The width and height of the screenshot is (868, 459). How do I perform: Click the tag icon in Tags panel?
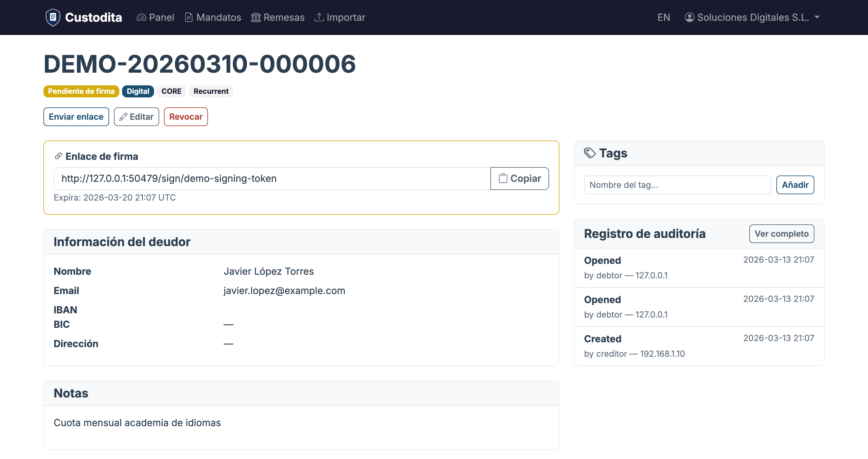pos(590,153)
